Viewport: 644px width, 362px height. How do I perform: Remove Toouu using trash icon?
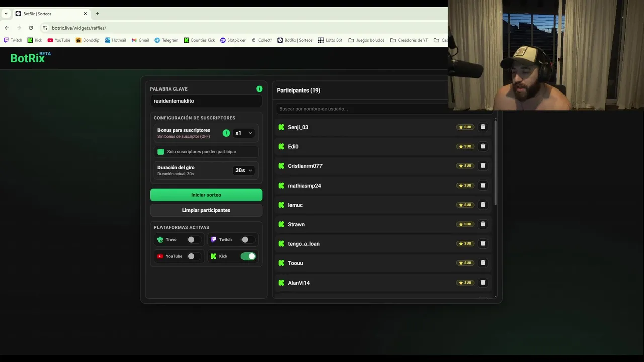tap(482, 263)
